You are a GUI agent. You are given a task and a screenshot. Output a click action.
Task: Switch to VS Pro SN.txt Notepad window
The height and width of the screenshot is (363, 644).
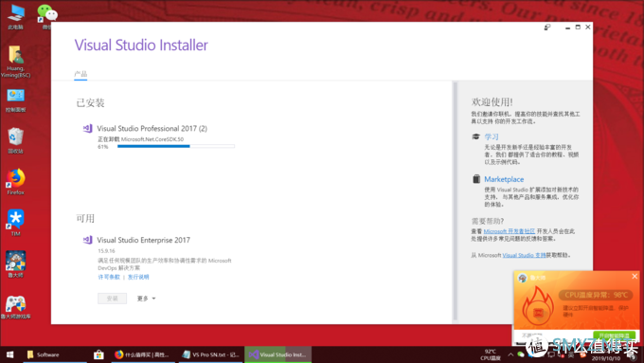pyautogui.click(x=210, y=354)
